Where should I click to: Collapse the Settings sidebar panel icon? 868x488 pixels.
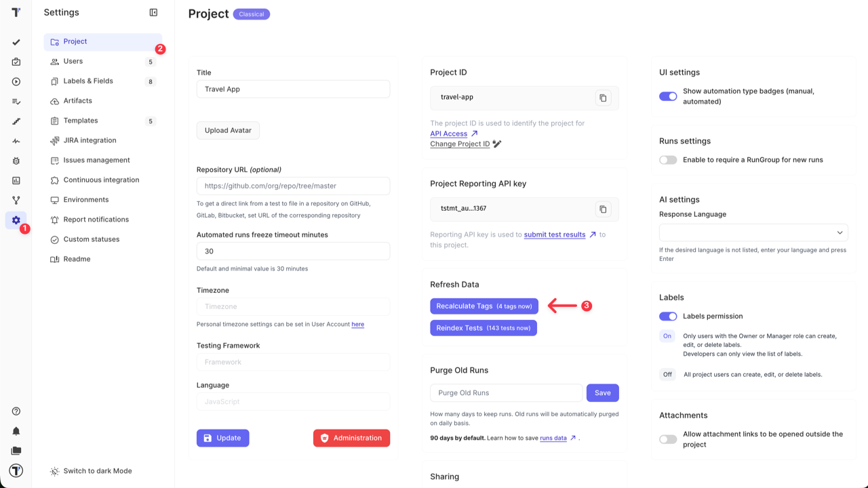153,12
